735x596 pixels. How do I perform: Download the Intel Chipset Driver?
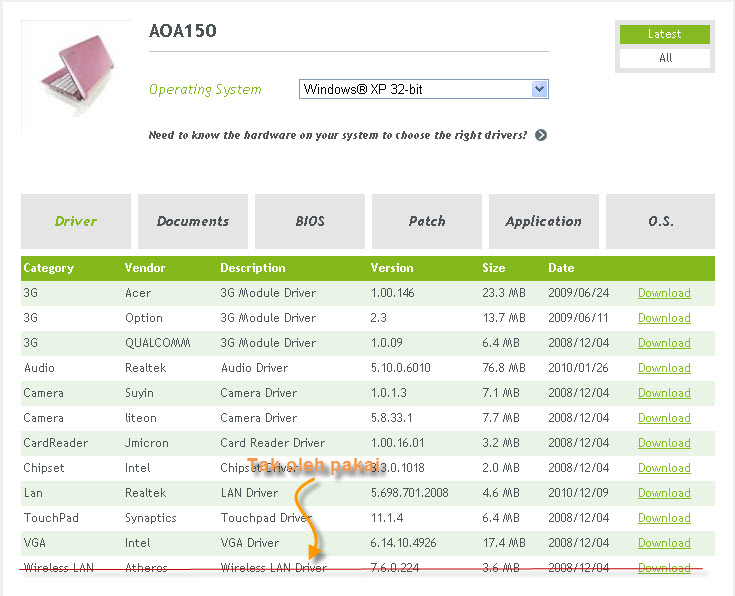664,468
